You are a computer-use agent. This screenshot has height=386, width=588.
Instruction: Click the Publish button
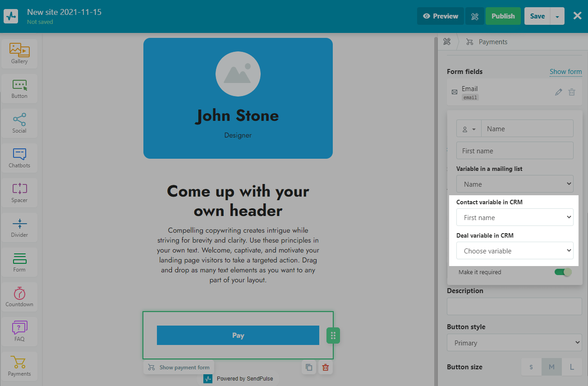pos(503,16)
